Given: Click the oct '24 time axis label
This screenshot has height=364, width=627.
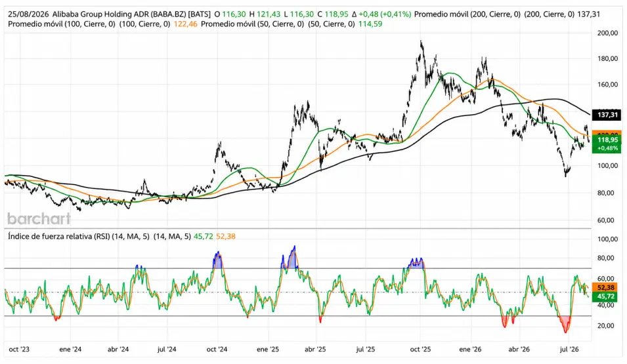Looking at the screenshot, I should tap(217, 349).
